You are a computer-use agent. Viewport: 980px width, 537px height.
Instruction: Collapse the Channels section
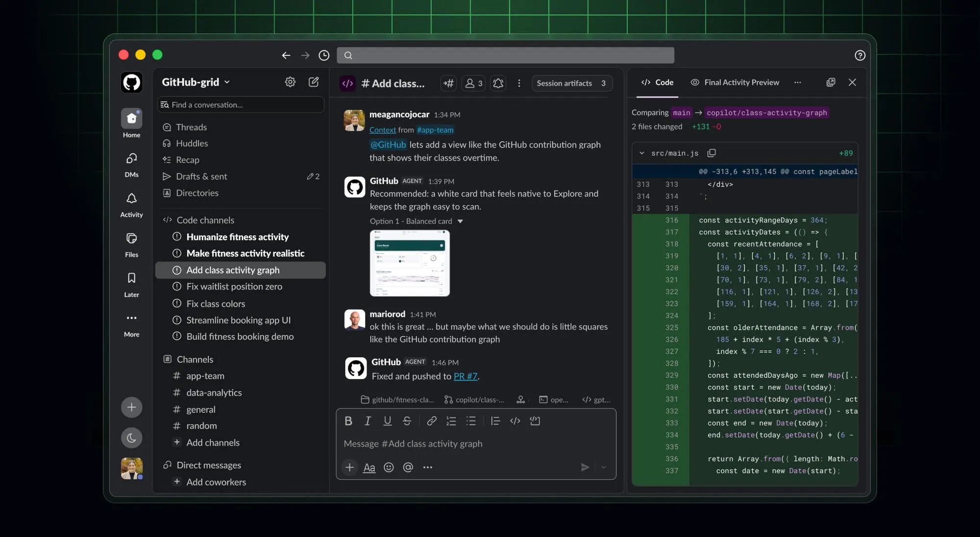point(195,359)
